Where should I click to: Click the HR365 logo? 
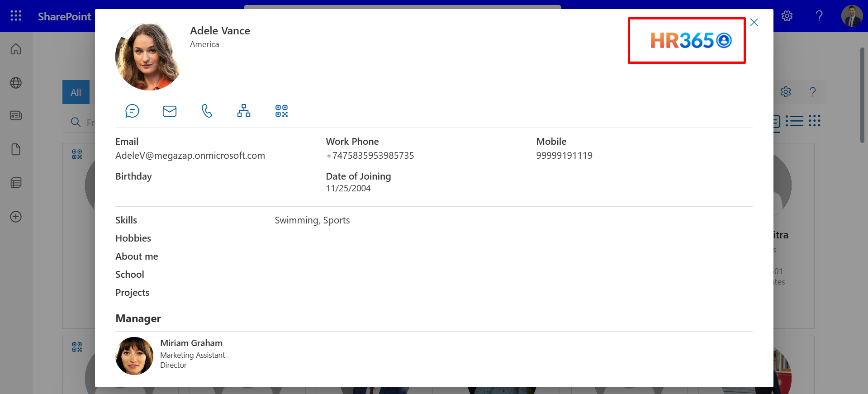(x=691, y=41)
